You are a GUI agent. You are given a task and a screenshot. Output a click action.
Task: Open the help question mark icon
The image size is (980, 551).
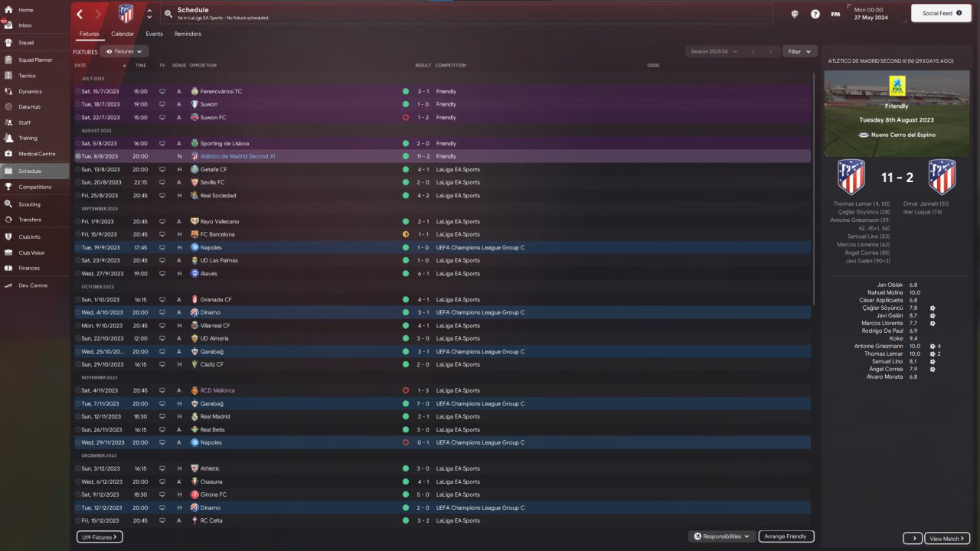coord(815,14)
